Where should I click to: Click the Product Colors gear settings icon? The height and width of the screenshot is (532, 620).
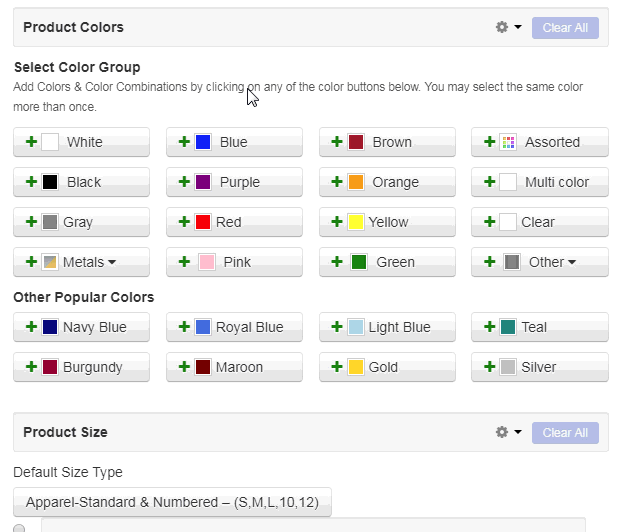tap(502, 27)
